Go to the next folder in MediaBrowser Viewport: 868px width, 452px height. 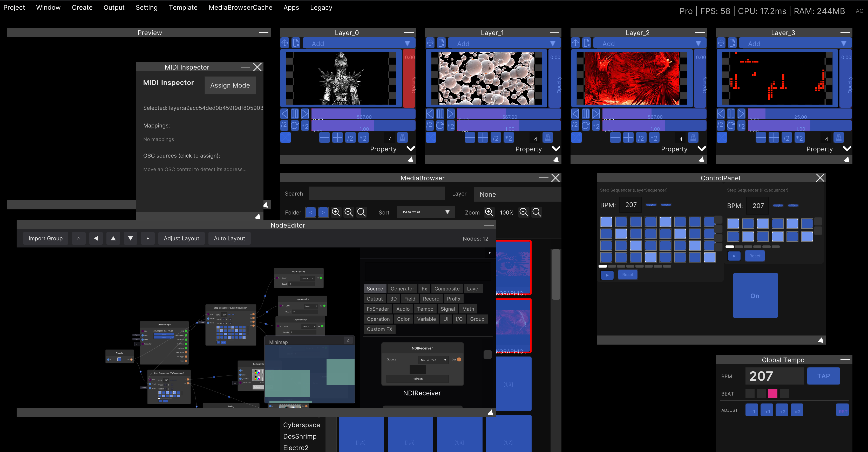(323, 212)
